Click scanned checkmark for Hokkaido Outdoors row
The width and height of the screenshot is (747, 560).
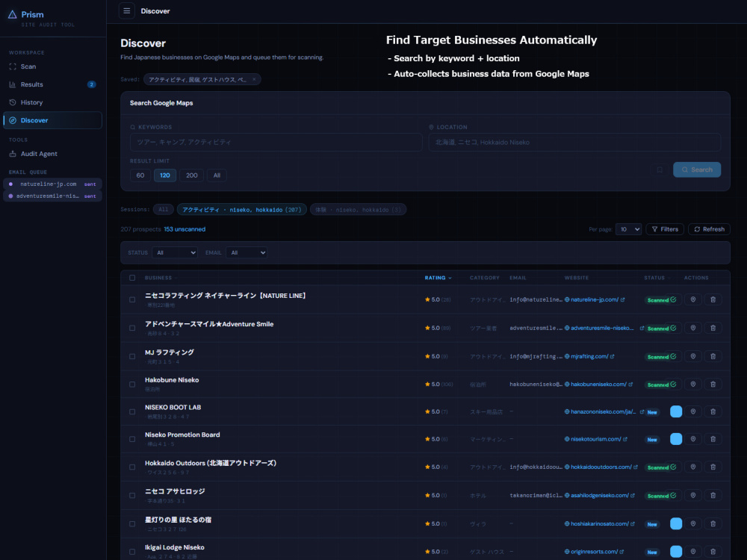673,467
